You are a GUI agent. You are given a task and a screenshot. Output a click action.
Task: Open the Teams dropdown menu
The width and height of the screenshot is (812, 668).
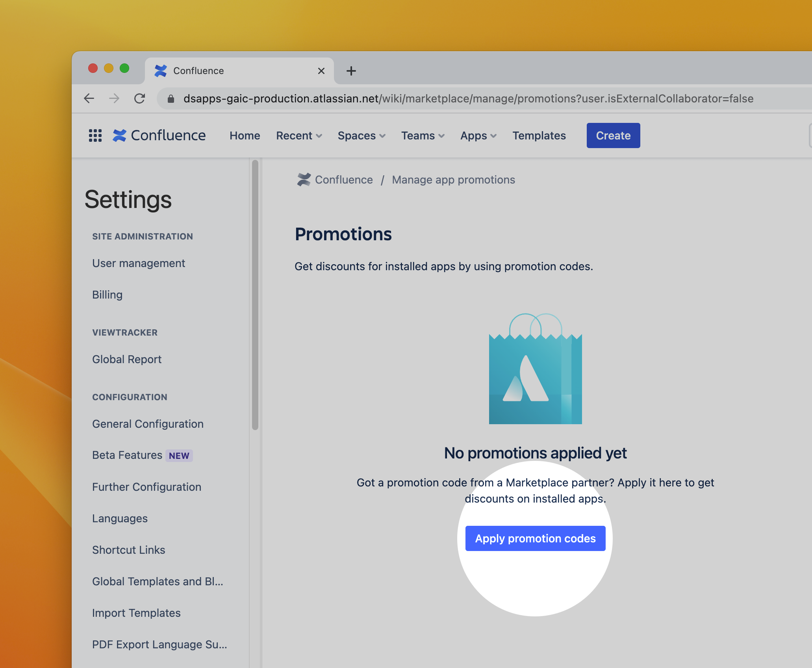[x=423, y=135]
